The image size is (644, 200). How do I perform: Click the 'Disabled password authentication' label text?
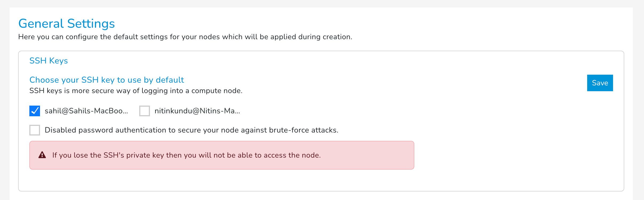(191, 130)
